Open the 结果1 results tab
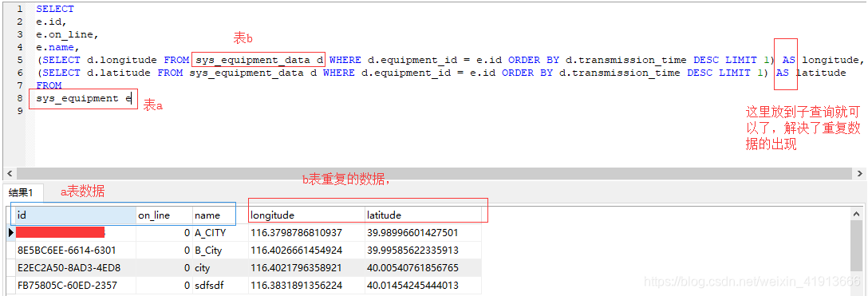 pos(23,192)
